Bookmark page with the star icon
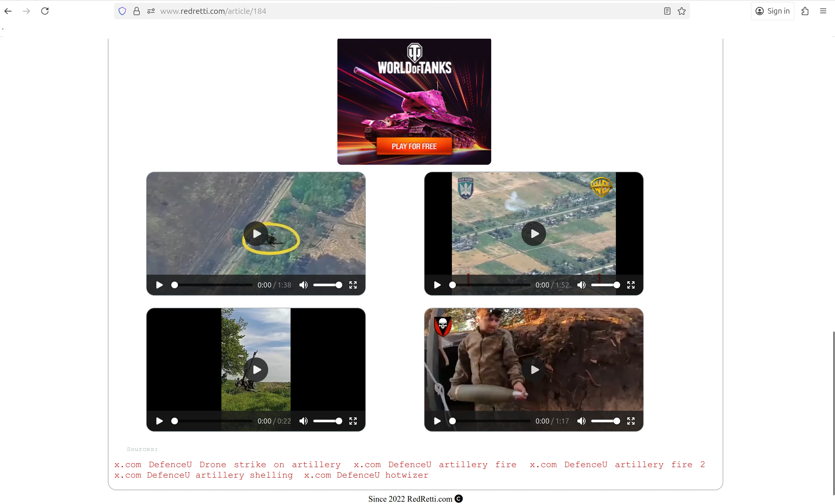Screen dimensions: 835x504 [681, 11]
